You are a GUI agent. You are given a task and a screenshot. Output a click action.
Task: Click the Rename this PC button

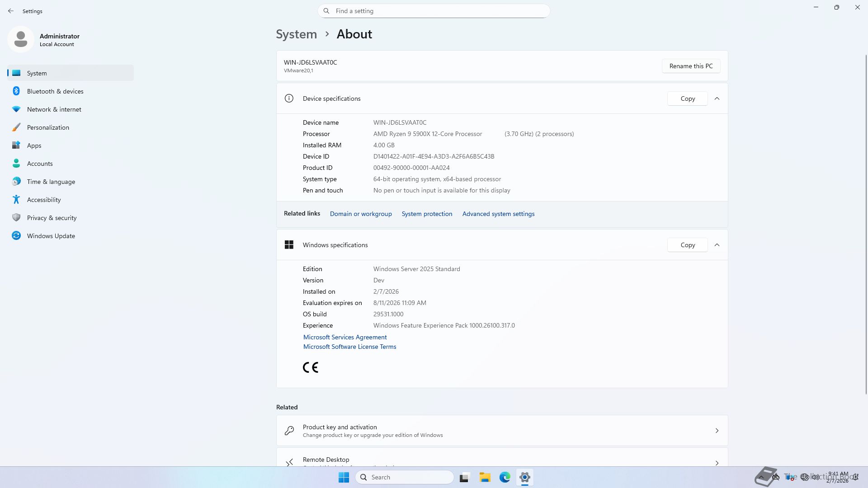(691, 66)
